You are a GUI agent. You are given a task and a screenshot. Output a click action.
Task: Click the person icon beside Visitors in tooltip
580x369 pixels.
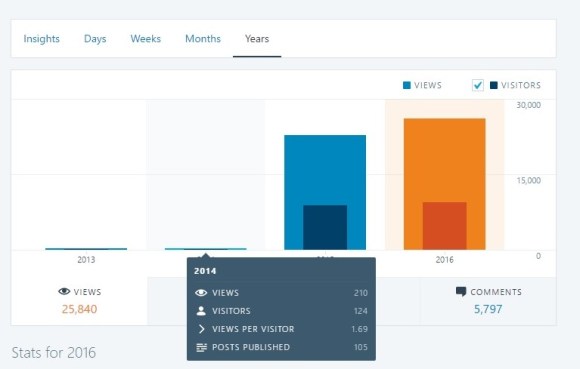(201, 311)
